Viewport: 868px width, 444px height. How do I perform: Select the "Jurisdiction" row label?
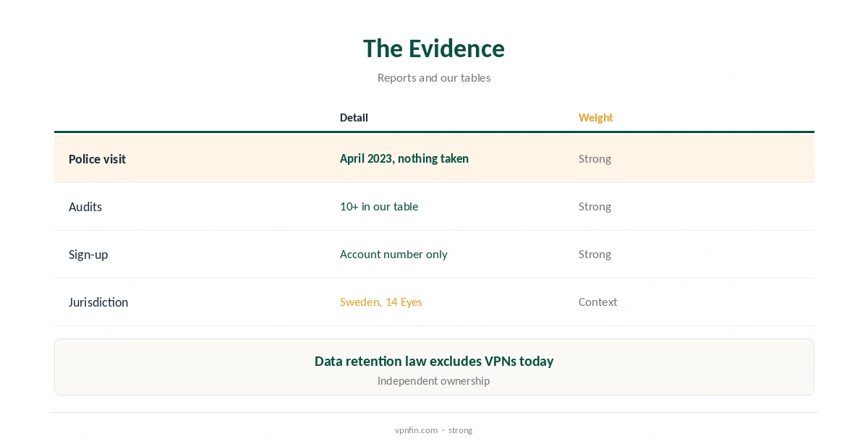click(x=98, y=302)
